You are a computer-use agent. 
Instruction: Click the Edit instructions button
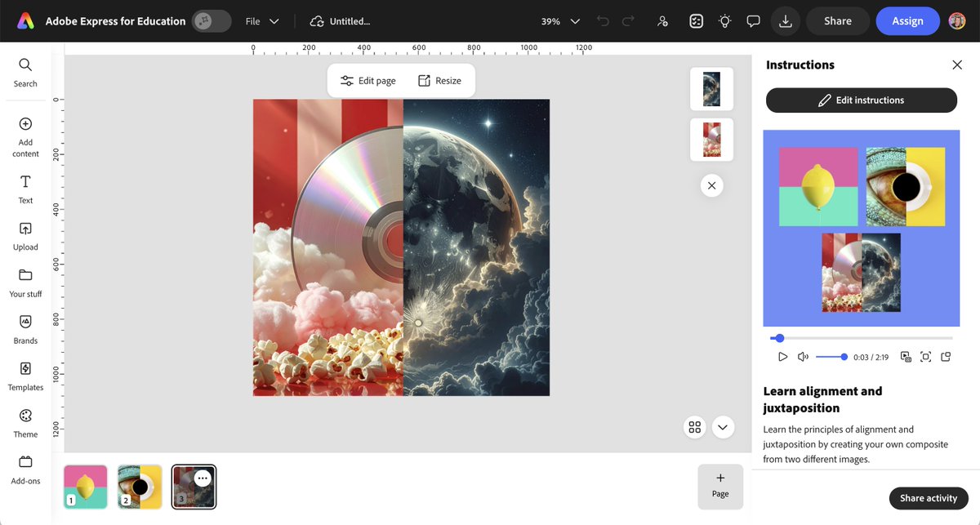[x=861, y=100]
